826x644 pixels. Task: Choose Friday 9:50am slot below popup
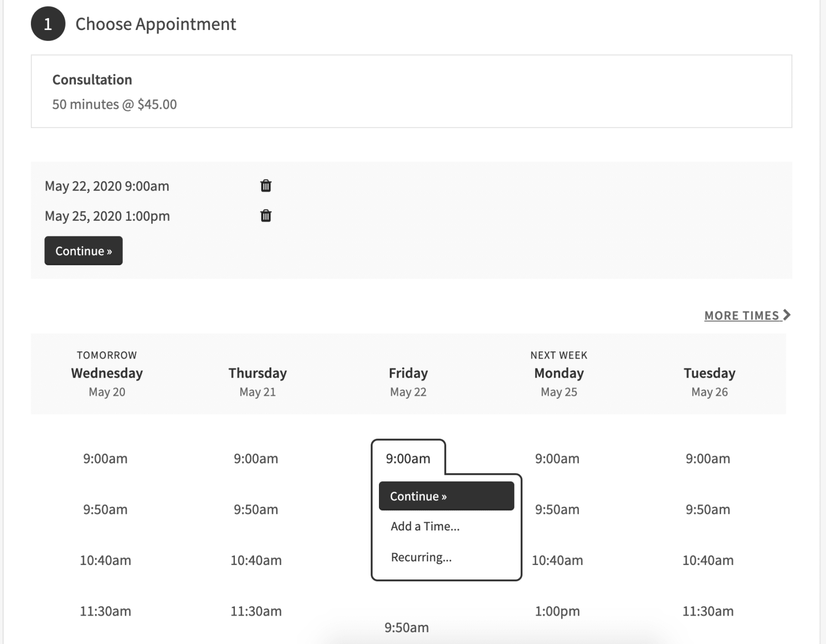coord(406,627)
